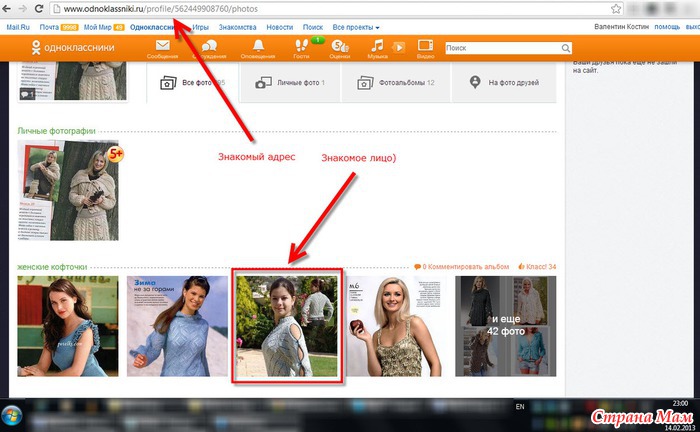Click browser forward arrow
700x432 pixels.
tap(22, 8)
